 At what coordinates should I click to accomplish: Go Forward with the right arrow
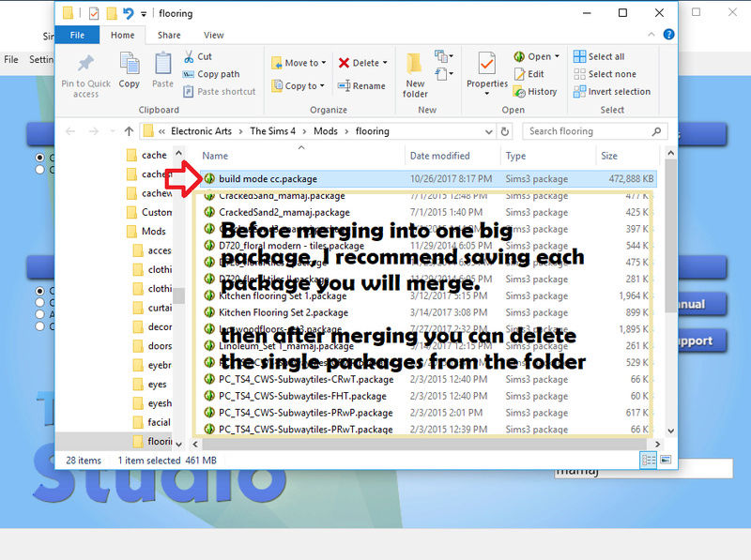[93, 131]
